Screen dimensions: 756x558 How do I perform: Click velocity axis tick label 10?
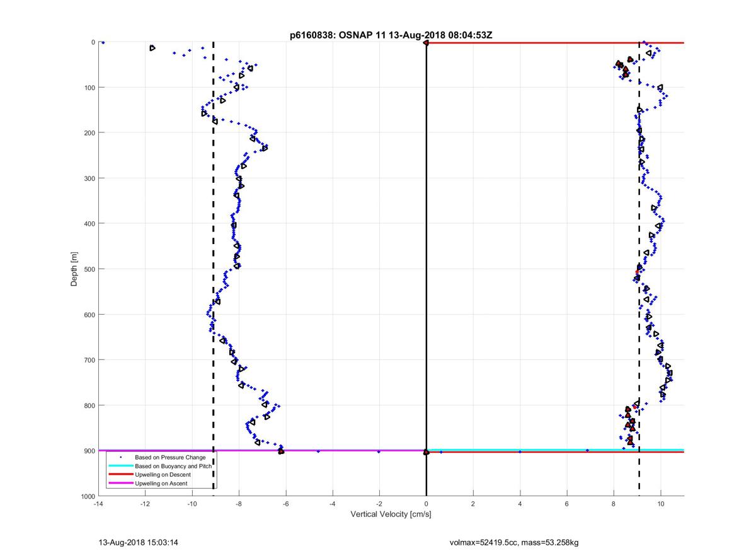[x=660, y=504]
